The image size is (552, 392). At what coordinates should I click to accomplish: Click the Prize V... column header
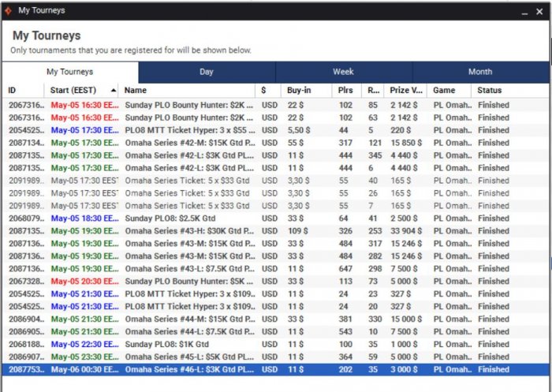click(x=406, y=91)
